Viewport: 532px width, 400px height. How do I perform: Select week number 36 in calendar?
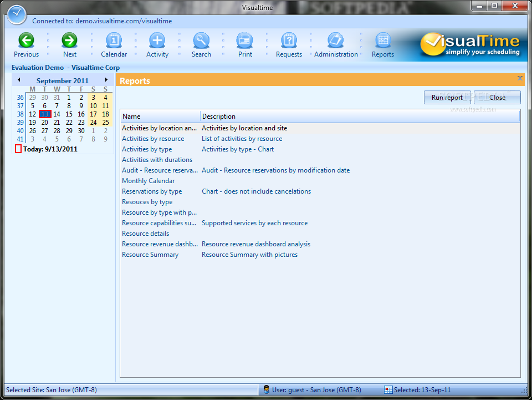(21, 98)
